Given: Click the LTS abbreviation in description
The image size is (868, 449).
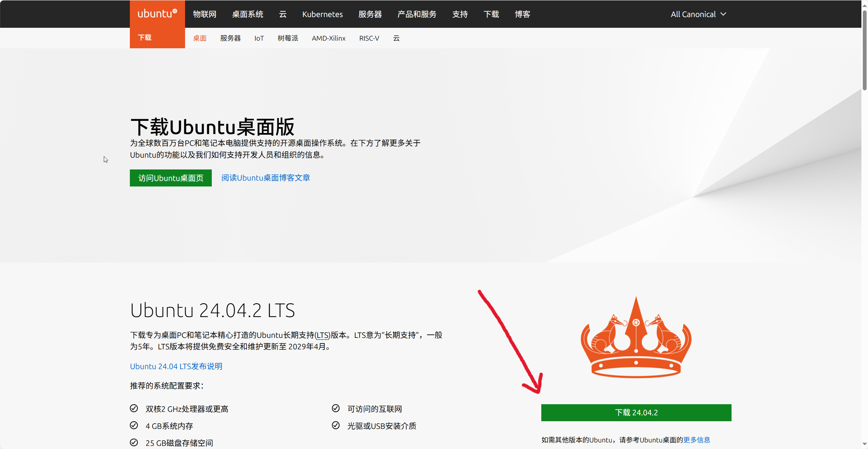Looking at the screenshot, I should point(323,335).
